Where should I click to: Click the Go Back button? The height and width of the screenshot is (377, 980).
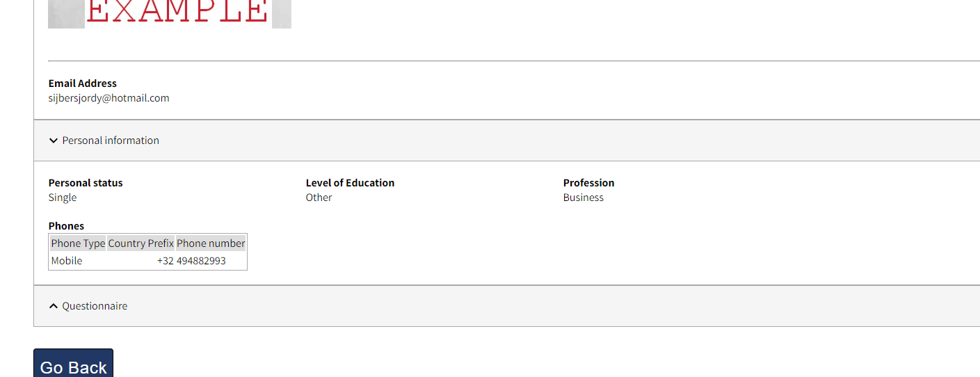pos(73,365)
